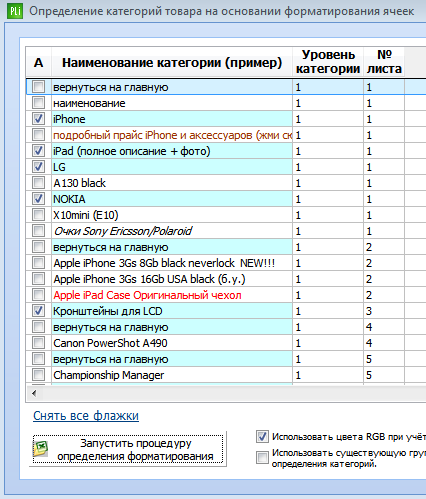Click sheet number 4 in Canon PowerShot row

(369, 343)
